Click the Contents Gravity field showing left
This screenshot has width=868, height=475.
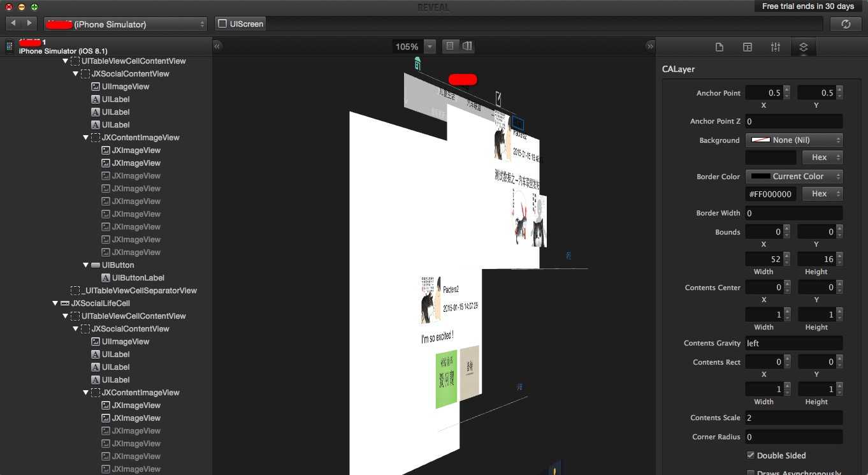(x=794, y=343)
